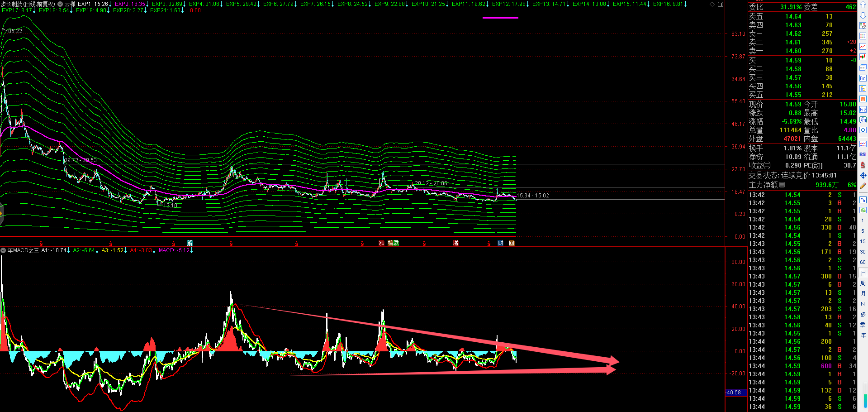Select the daily (日) period tab
This screenshot has height=412, width=868.
[x=863, y=273]
